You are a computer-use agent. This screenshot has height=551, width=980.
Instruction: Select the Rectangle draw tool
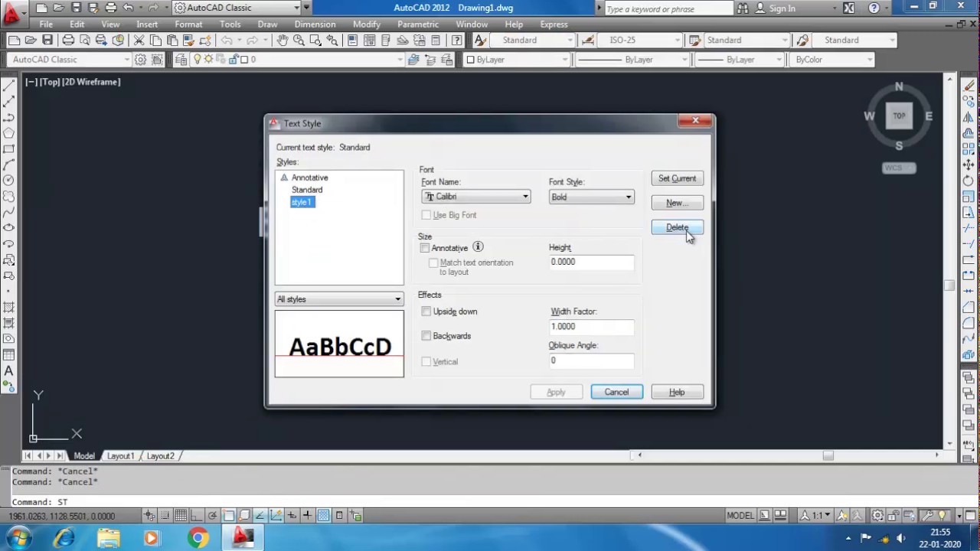click(x=8, y=149)
